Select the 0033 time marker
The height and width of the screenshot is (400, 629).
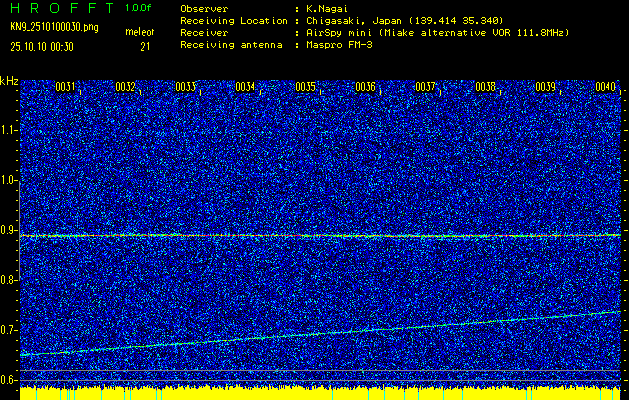click(x=185, y=87)
